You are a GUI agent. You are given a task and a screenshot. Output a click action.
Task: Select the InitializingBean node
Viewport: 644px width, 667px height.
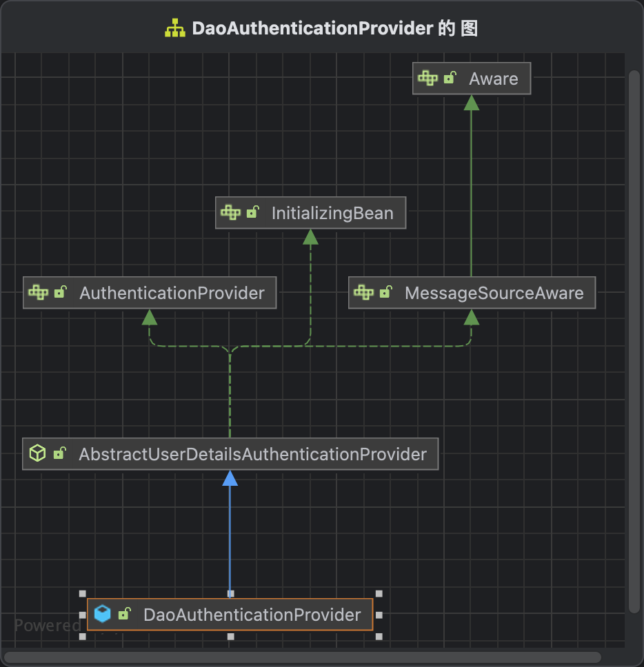(332, 212)
